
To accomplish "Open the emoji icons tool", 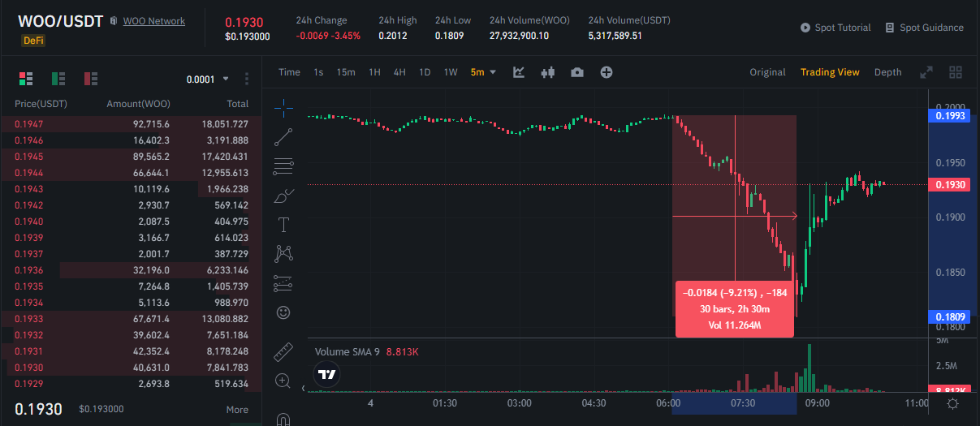I will tap(283, 312).
